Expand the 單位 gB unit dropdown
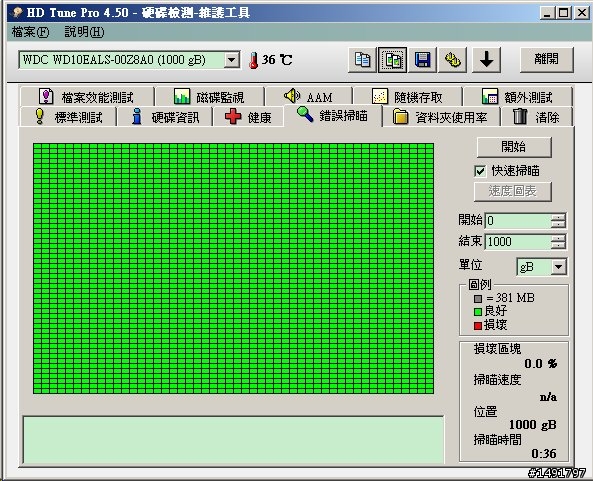593x481 pixels. point(559,267)
